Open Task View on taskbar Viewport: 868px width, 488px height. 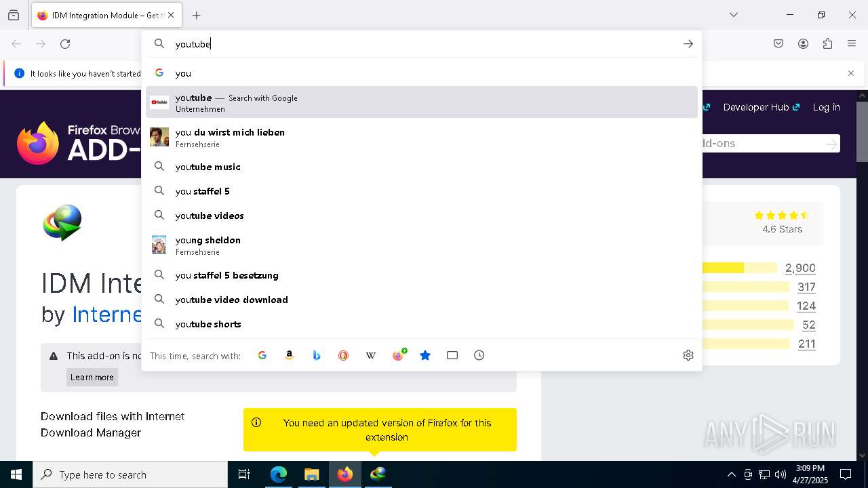click(x=244, y=474)
